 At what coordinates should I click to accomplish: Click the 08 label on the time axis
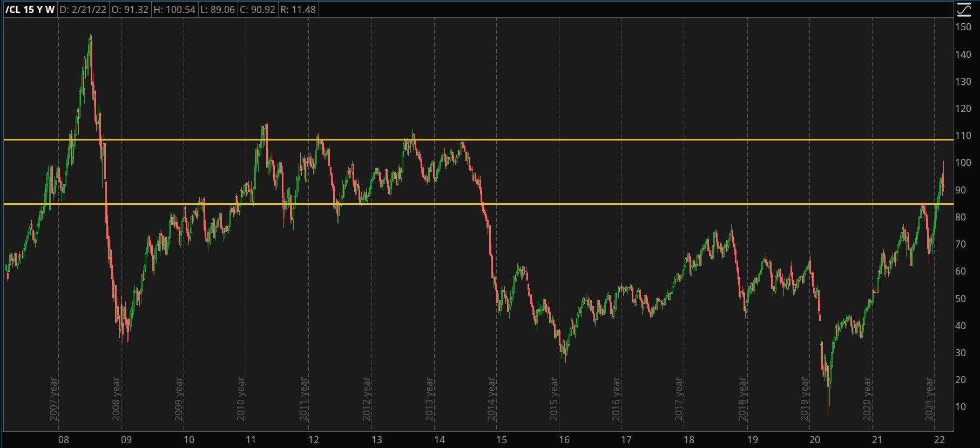pyautogui.click(x=64, y=439)
